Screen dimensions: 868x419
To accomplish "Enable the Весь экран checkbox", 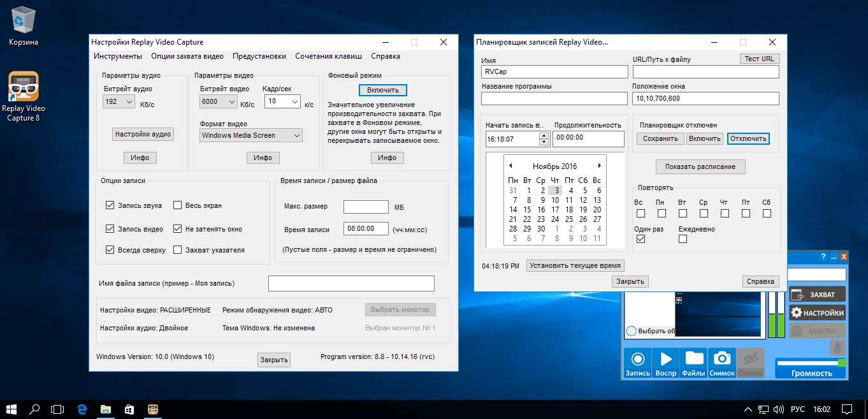I will pyautogui.click(x=178, y=205).
